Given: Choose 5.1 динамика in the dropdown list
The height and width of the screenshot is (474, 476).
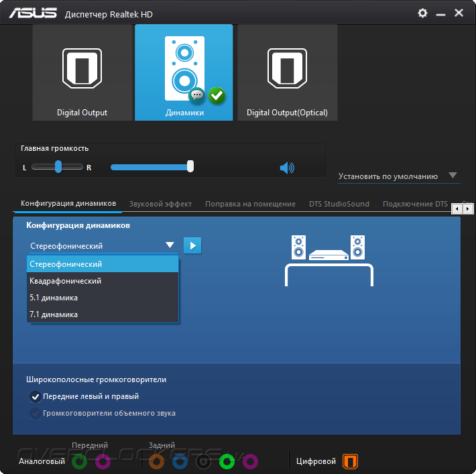Looking at the screenshot, I should click(103, 298).
